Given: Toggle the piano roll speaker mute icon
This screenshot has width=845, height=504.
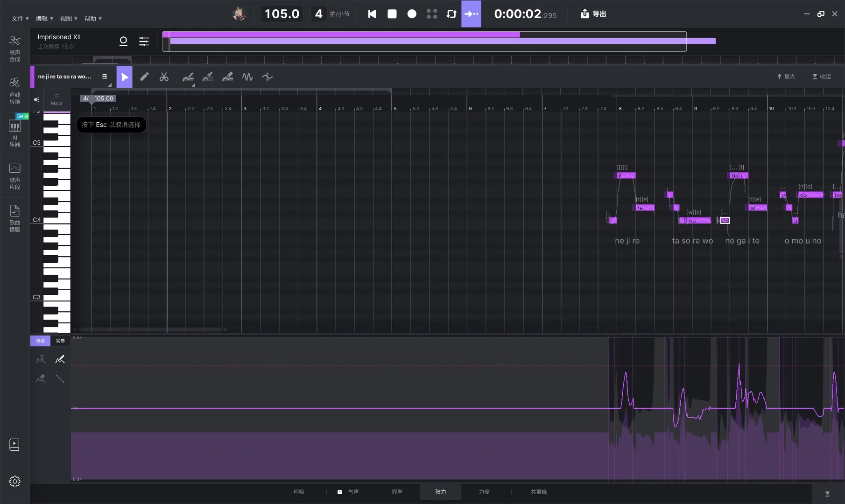Looking at the screenshot, I should (36, 99).
